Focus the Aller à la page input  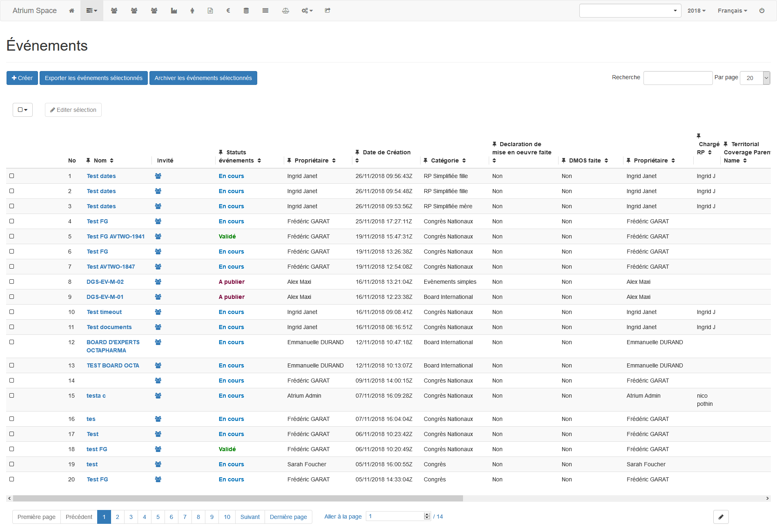(x=398, y=516)
